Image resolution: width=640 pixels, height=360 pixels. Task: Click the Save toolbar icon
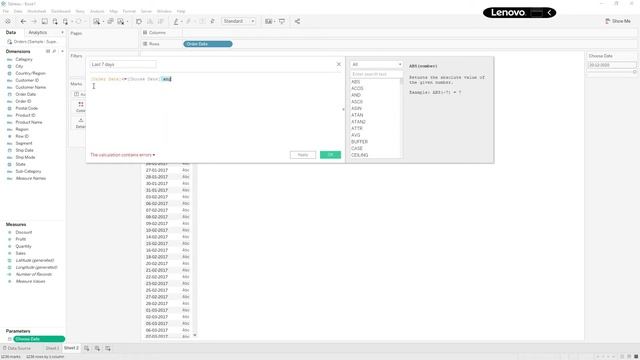44,21
